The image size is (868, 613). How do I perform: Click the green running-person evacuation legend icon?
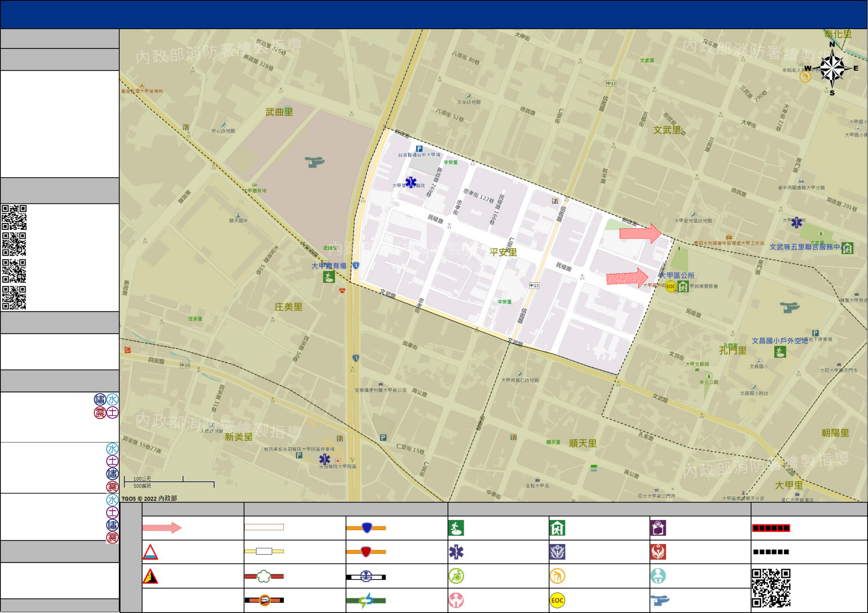(x=456, y=528)
